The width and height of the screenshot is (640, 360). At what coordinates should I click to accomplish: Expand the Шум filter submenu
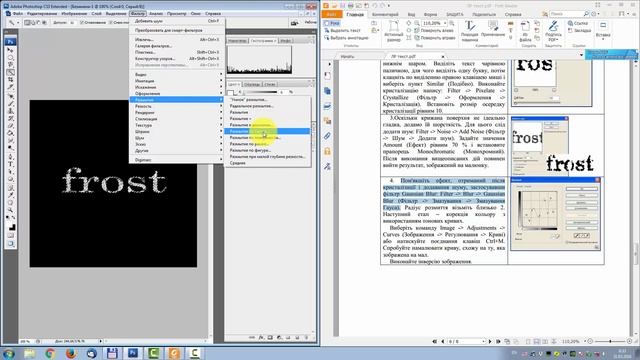pos(178,138)
